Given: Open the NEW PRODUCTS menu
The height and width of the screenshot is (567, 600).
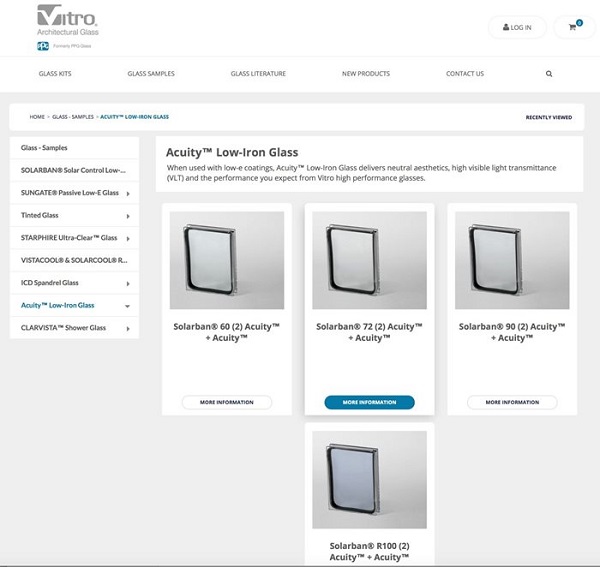Looking at the screenshot, I should tap(366, 73).
